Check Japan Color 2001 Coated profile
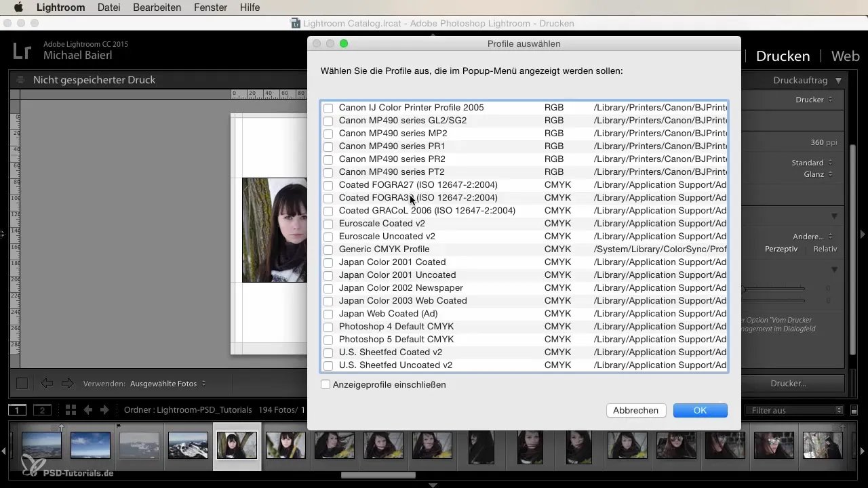 point(328,262)
